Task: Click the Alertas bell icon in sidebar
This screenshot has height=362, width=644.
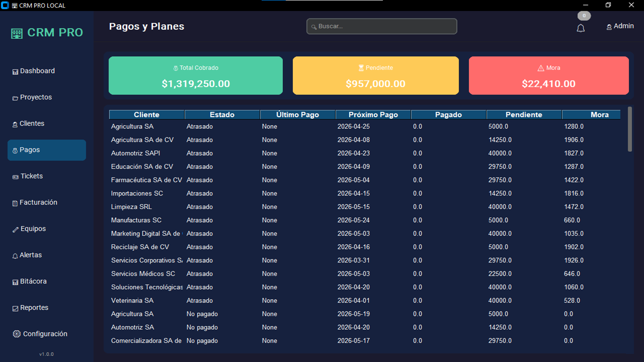Action: tap(15, 255)
